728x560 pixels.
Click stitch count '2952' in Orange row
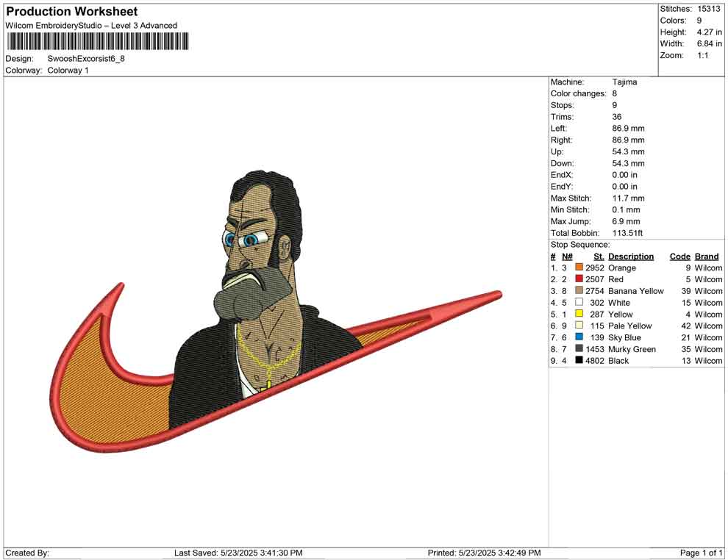pyautogui.click(x=595, y=268)
